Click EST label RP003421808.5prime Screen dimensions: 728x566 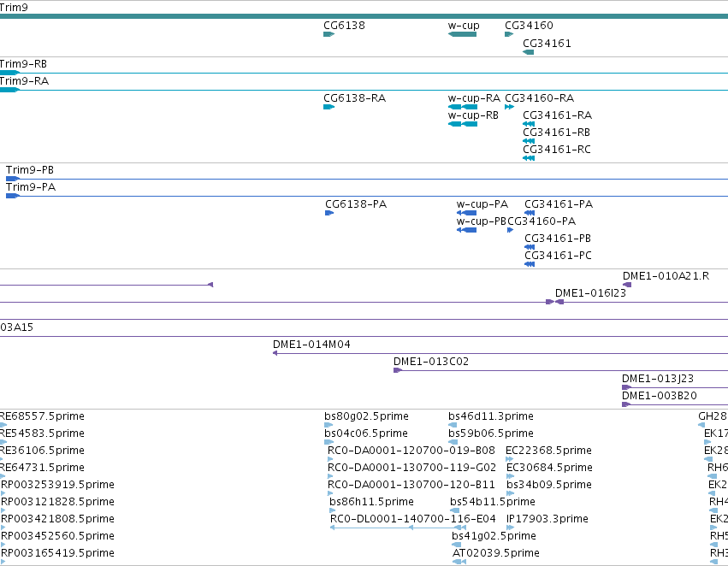(57, 520)
